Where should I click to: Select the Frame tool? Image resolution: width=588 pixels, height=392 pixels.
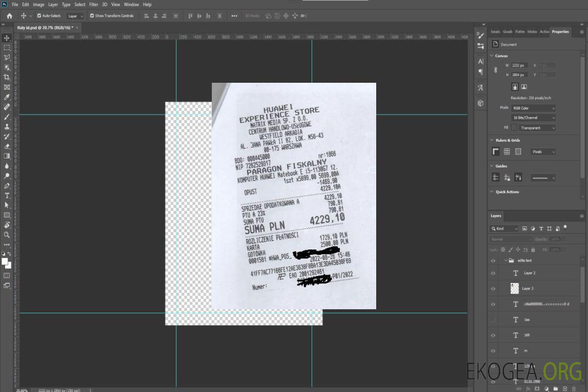tap(7, 87)
